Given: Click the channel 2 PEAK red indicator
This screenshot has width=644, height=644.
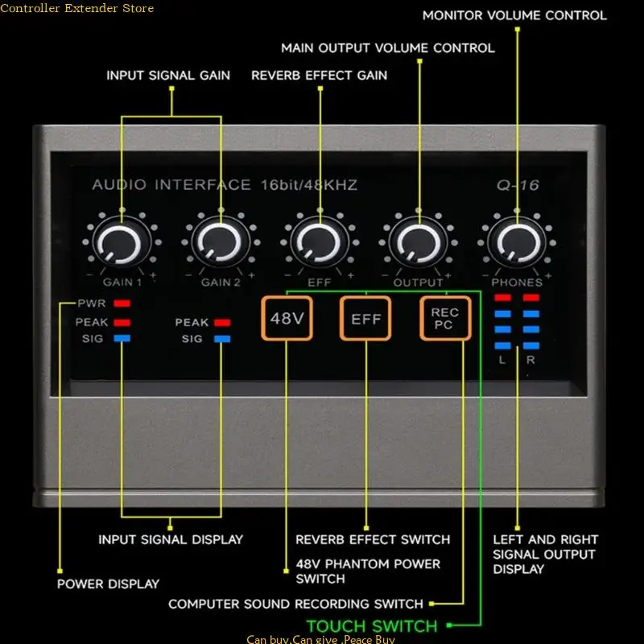Looking at the screenshot, I should click(x=222, y=323).
